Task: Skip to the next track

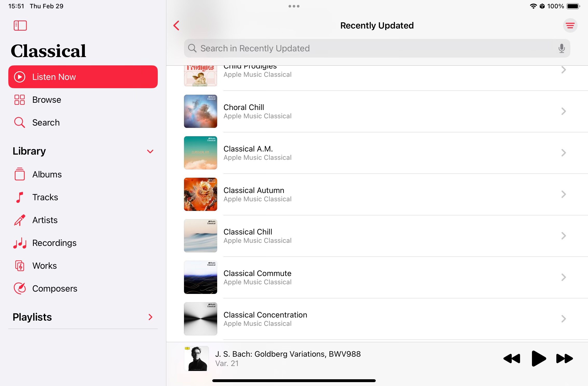Action: pyautogui.click(x=565, y=359)
